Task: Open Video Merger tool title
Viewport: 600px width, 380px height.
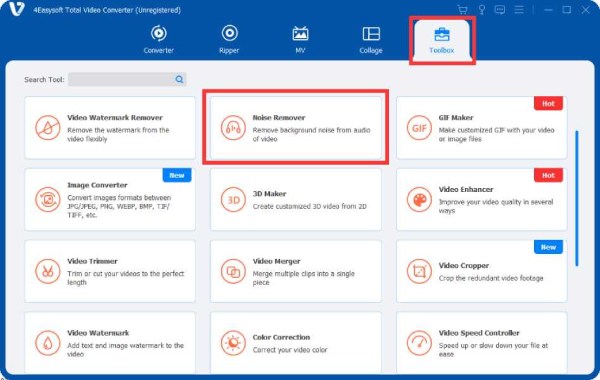Action: [x=276, y=261]
